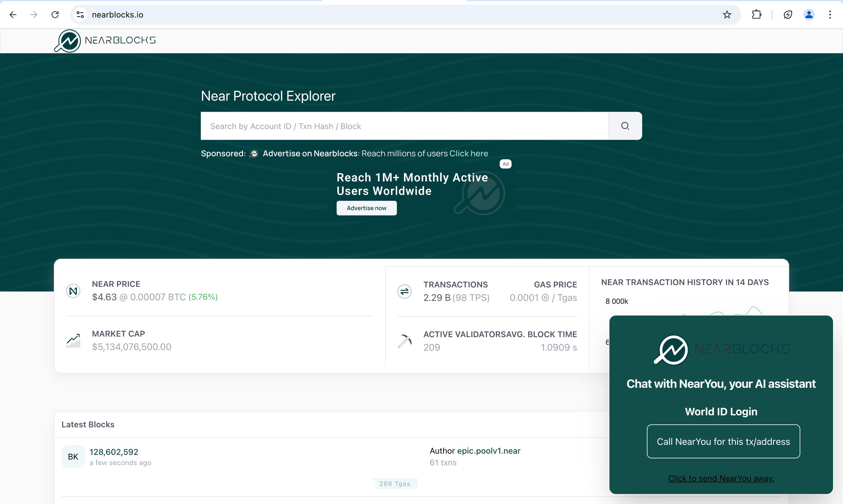Click the NearYou chat widget logo

722,350
